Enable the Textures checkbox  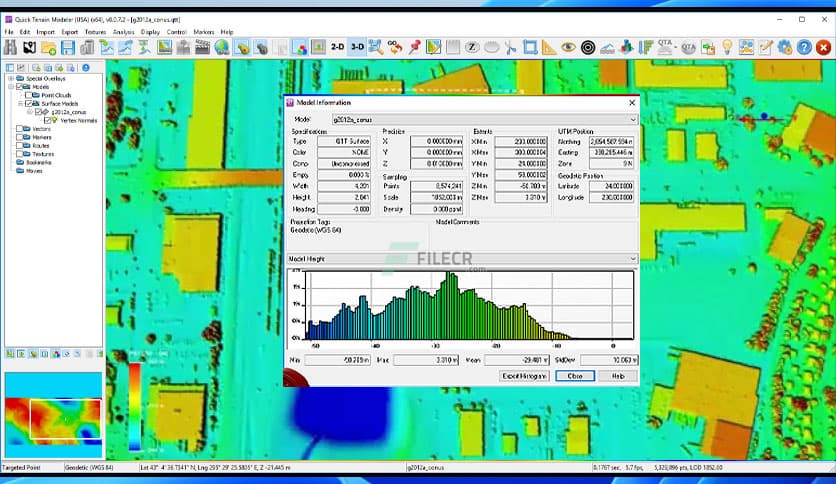19,154
